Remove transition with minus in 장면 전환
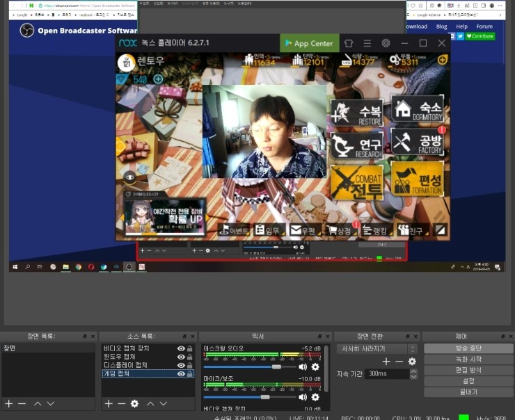Image resolution: width=515 pixels, height=420 pixels. pos(399,362)
